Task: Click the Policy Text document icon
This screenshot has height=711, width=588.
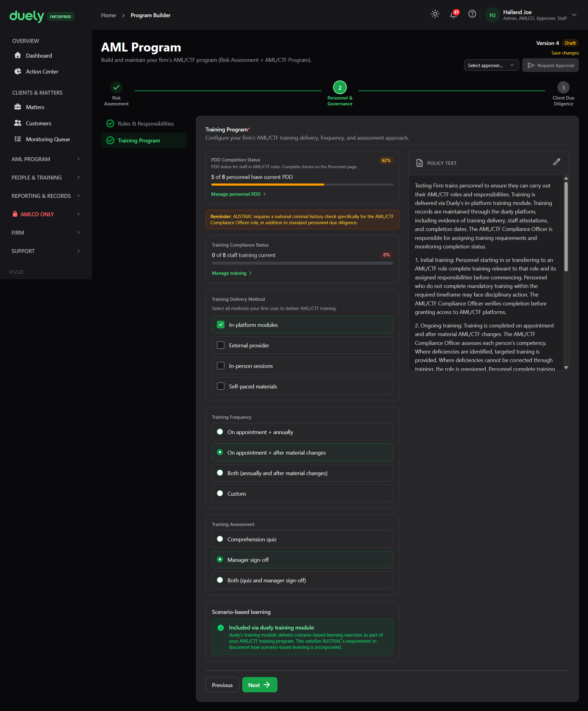Action: coord(420,163)
